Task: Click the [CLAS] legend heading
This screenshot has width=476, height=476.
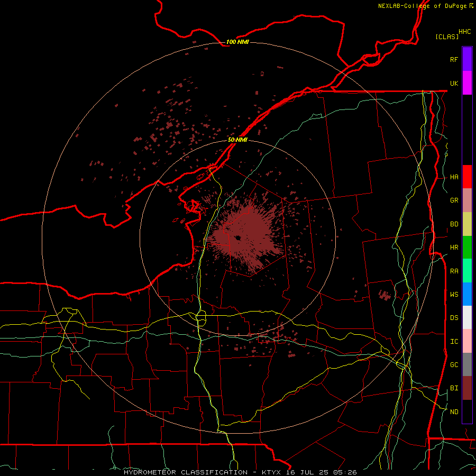Action: coord(447,36)
